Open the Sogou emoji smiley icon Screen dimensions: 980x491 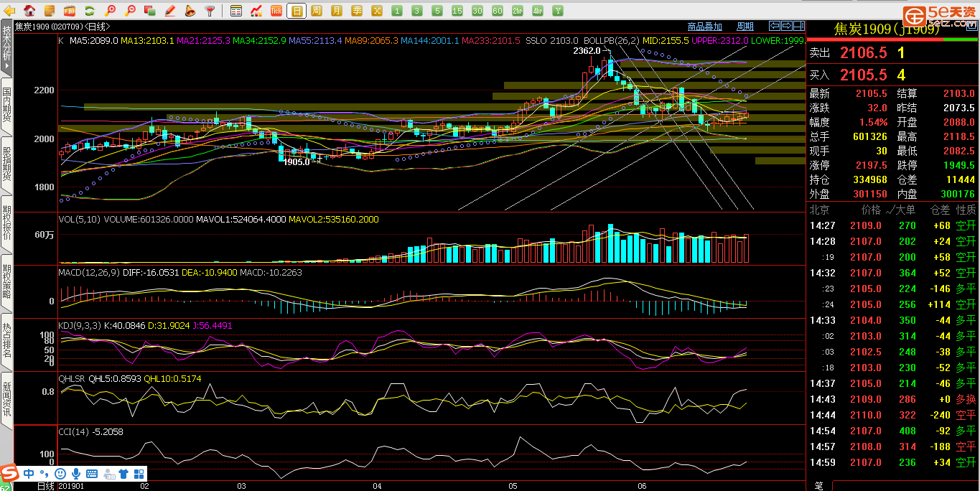60,474
